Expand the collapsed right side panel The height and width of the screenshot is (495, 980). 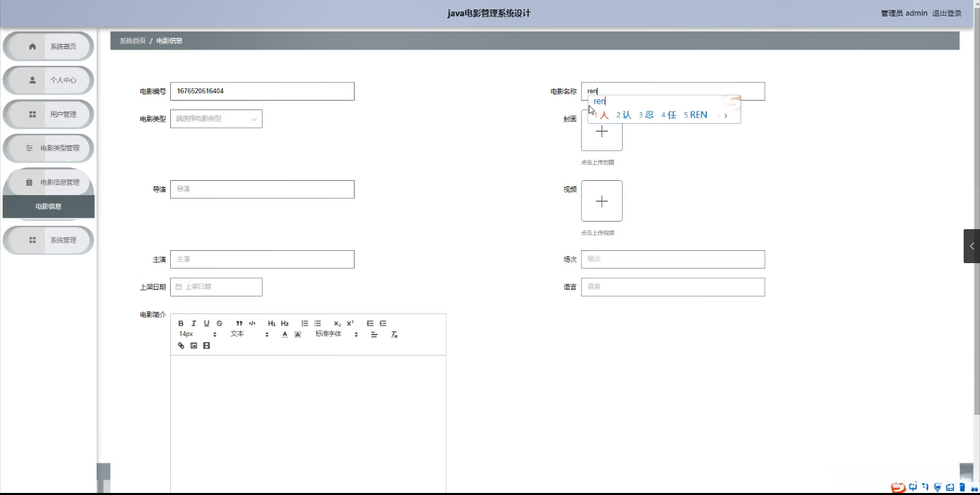click(972, 246)
